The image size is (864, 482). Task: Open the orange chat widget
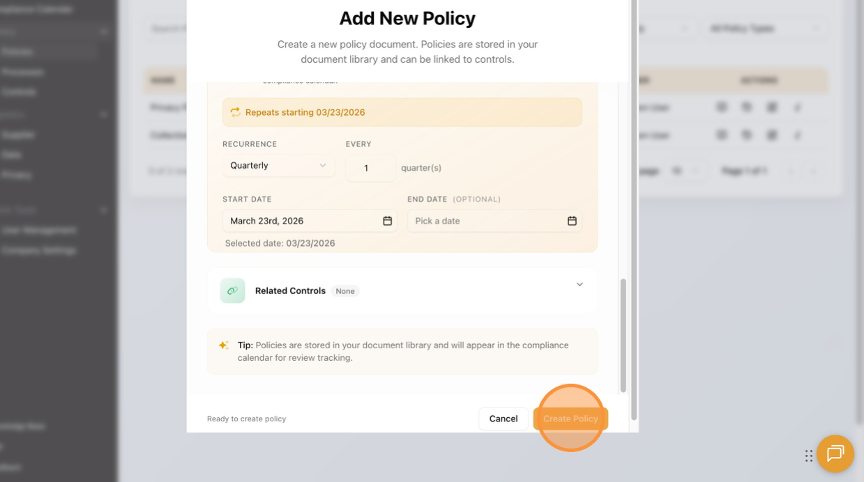tap(835, 454)
